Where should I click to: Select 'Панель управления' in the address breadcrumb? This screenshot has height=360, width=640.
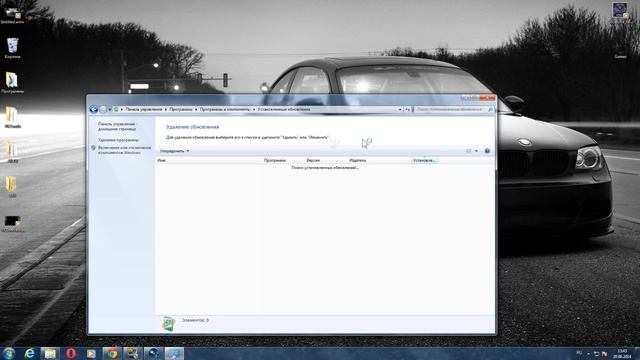(x=143, y=109)
